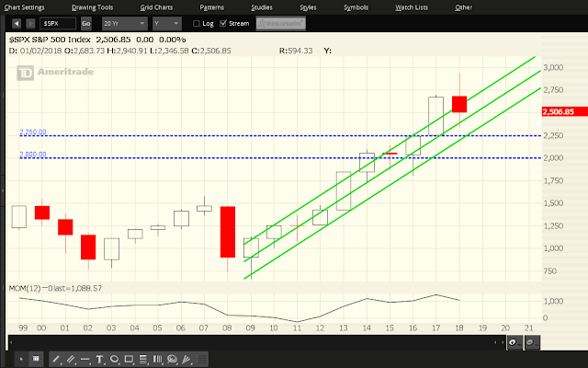Click the zoom-out magnifier button
Image resolution: width=588 pixels, height=368 pixels.
point(532,342)
